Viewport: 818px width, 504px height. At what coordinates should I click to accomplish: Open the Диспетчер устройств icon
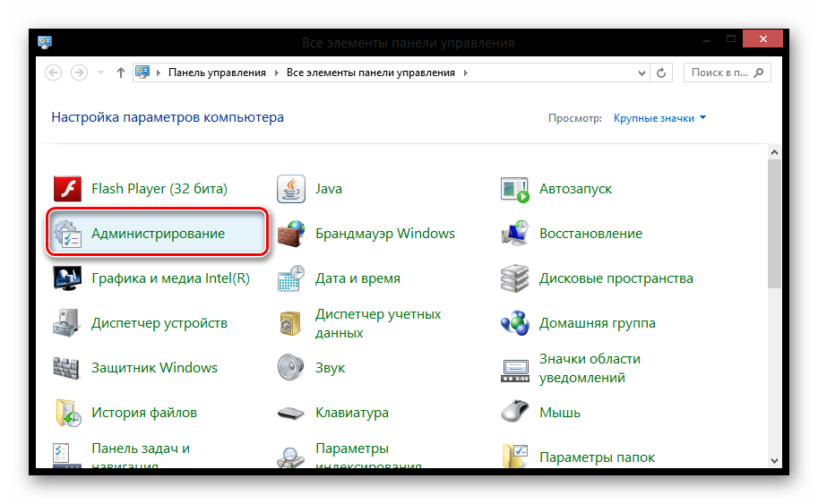pyautogui.click(x=67, y=323)
